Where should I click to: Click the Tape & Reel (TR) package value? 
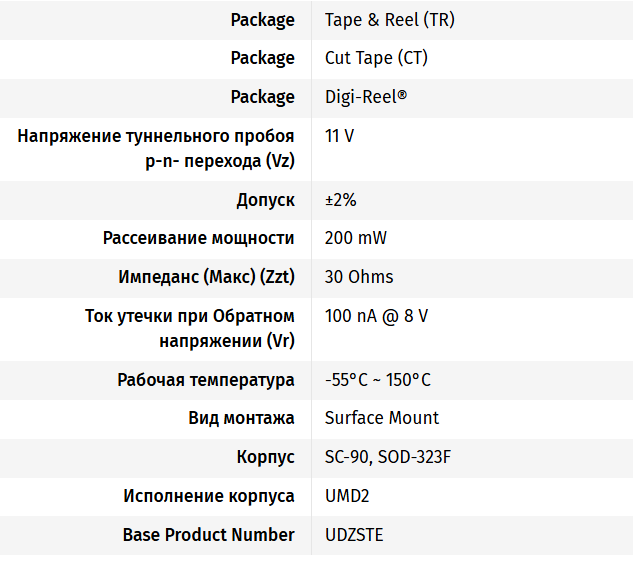point(389,20)
